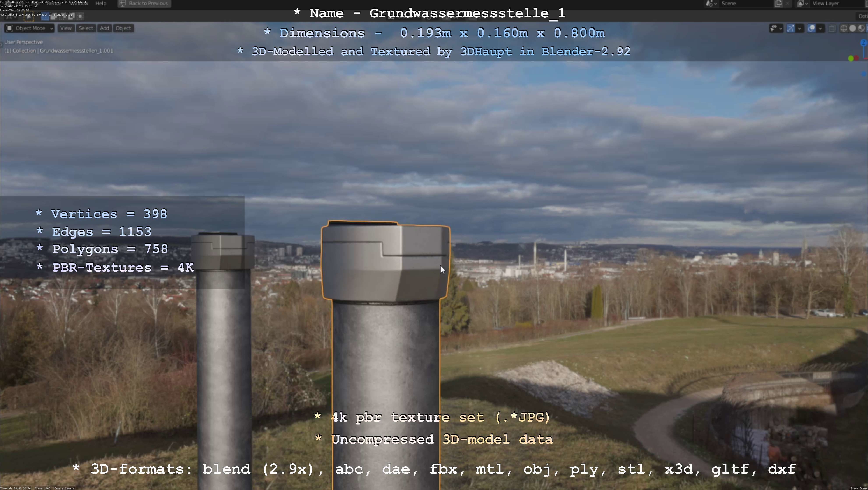Open the viewport Add menu
The height and width of the screenshot is (490, 868).
point(104,28)
